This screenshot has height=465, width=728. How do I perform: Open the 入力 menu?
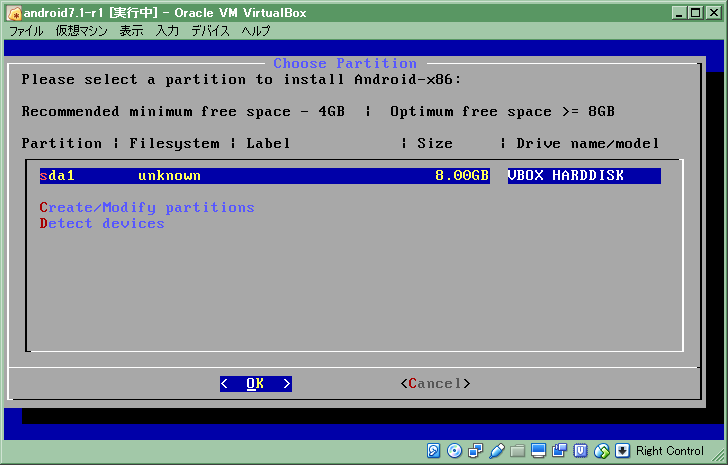(167, 31)
